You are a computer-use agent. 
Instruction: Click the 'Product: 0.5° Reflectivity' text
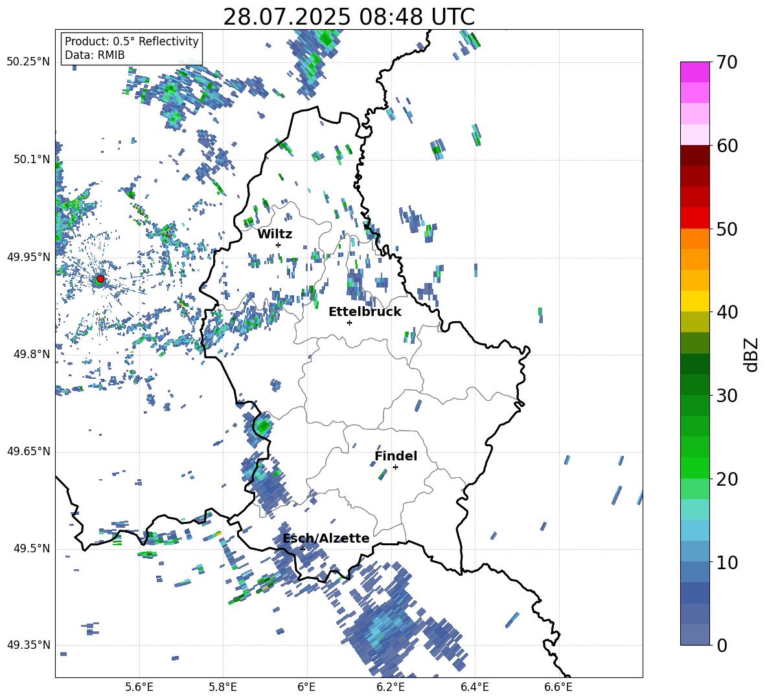tap(132, 41)
